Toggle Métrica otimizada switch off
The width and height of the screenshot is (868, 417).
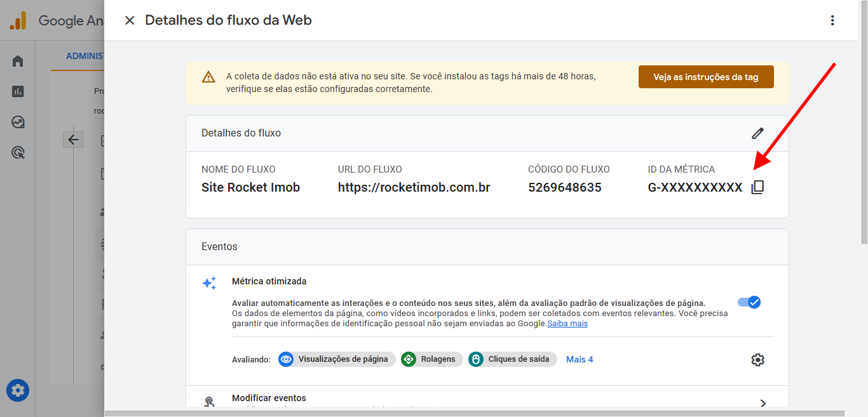(749, 302)
